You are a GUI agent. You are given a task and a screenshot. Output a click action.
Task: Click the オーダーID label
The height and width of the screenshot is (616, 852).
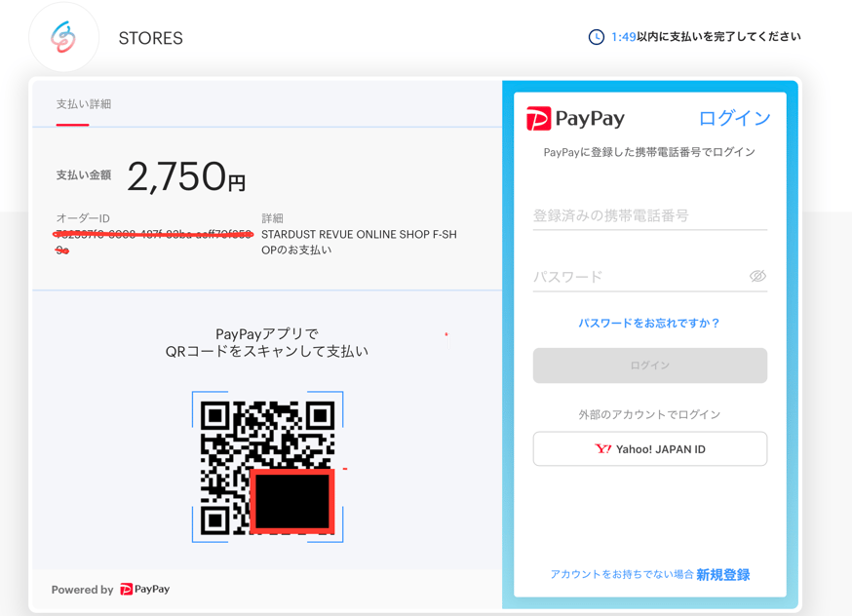tap(83, 217)
